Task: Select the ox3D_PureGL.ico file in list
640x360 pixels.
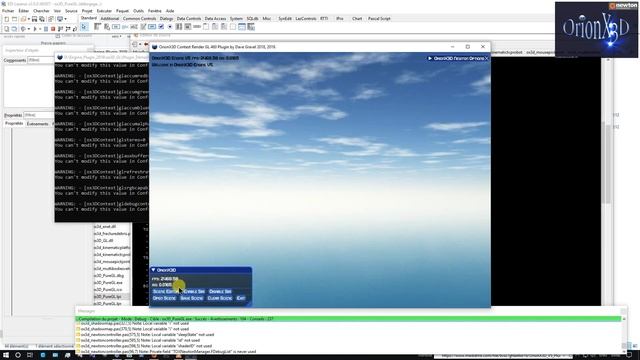Action: coord(108,289)
